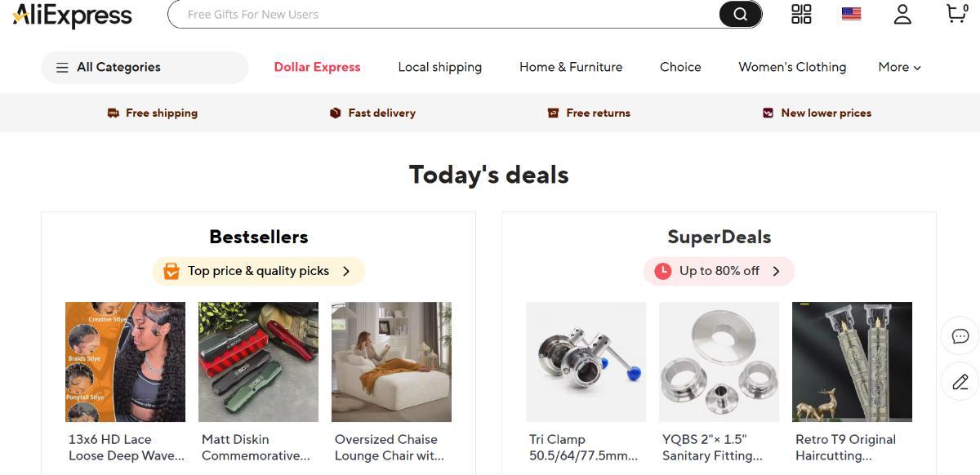980x475 pixels.
Task: Click the Choice link
Action: (680, 67)
